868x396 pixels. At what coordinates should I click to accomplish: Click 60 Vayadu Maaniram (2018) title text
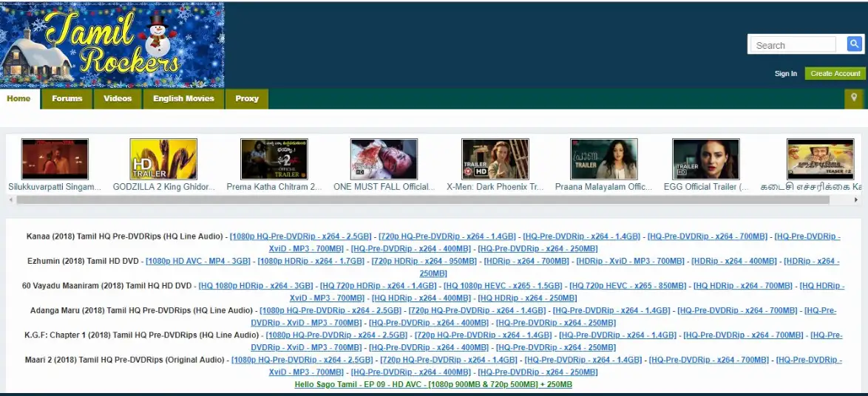[x=107, y=286]
